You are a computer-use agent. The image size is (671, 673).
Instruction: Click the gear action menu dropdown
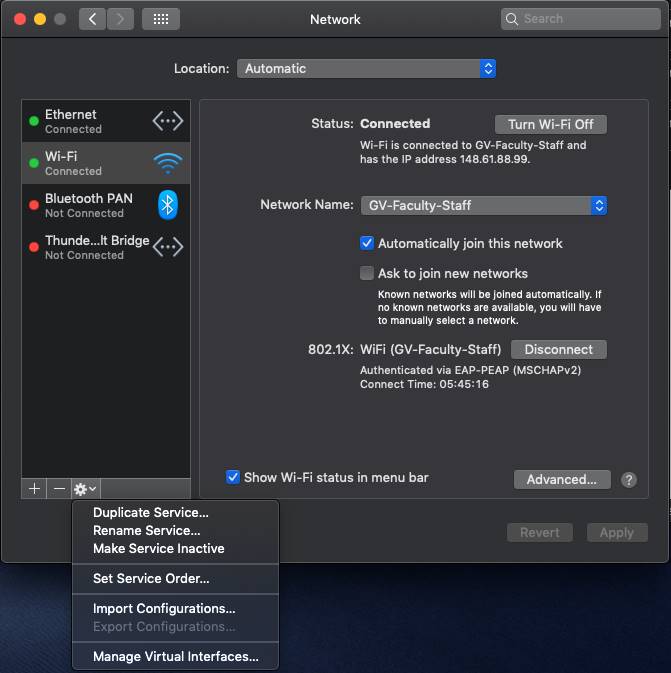85,489
